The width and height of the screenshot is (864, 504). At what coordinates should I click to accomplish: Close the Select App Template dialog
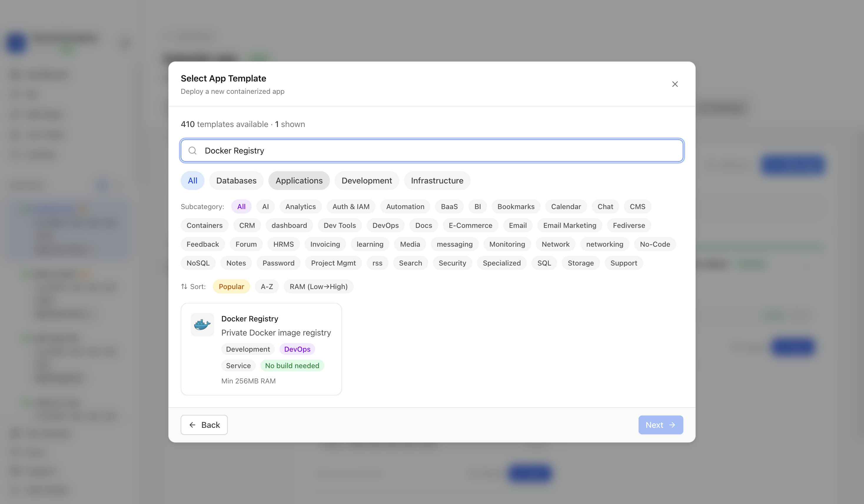pyautogui.click(x=675, y=84)
